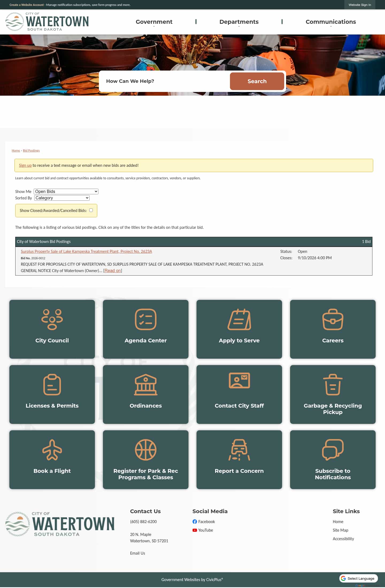The height and width of the screenshot is (588, 385).
Task: Click the Contact City Staff ID card icon
Action: [x=239, y=380]
